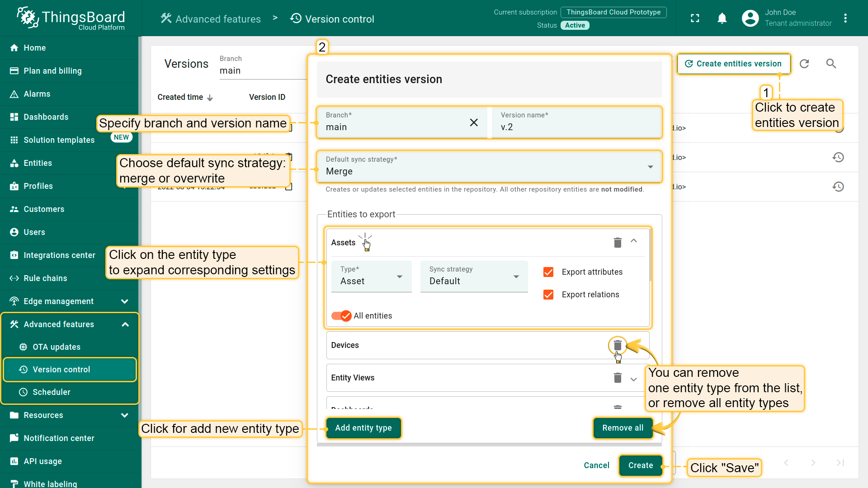Click Cancel in the dialog
868x488 pixels.
click(596, 465)
